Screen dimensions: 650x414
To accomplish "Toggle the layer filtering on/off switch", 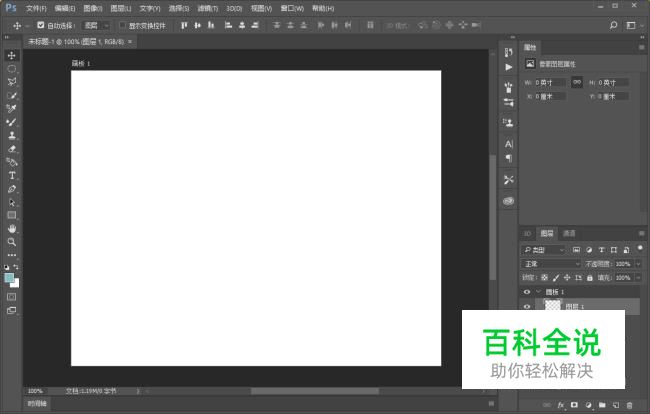I will click(640, 248).
